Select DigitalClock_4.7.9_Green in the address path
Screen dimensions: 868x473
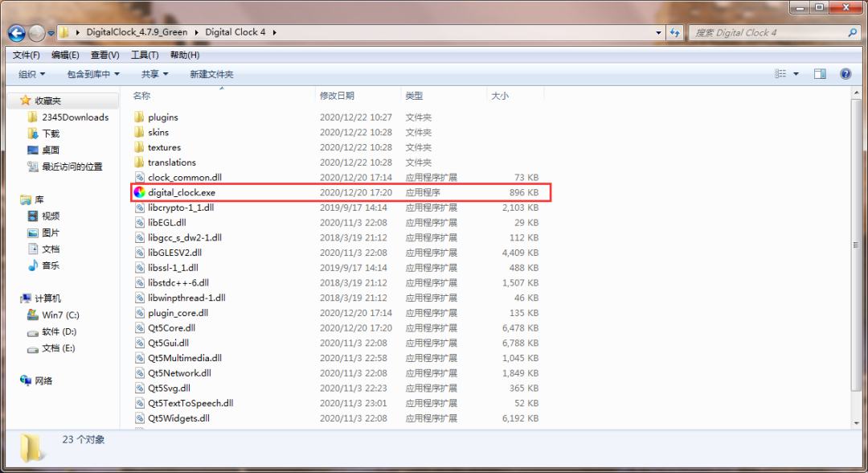tap(137, 32)
